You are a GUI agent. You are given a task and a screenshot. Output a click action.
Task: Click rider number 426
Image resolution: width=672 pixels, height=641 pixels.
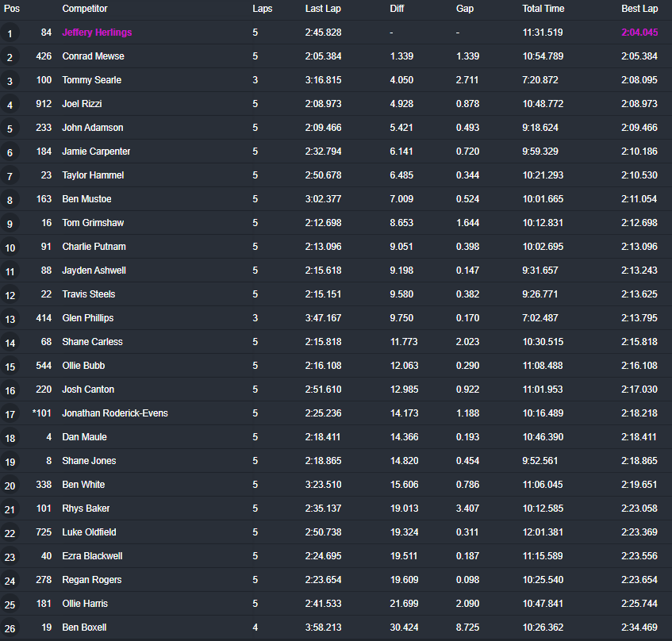[44, 56]
